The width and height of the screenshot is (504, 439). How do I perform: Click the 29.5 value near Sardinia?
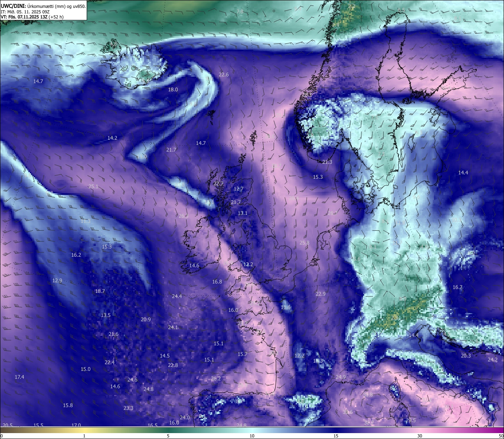click(x=411, y=420)
